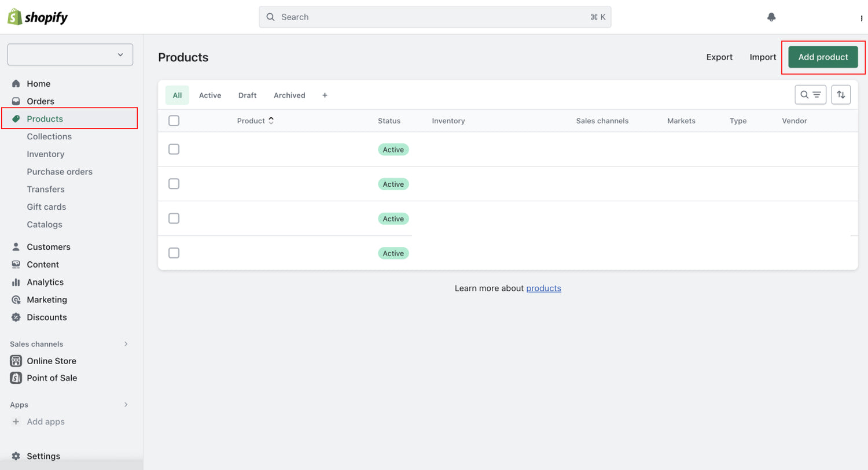The width and height of the screenshot is (868, 470).
Task: Click the Shopify logo icon
Action: point(15,17)
